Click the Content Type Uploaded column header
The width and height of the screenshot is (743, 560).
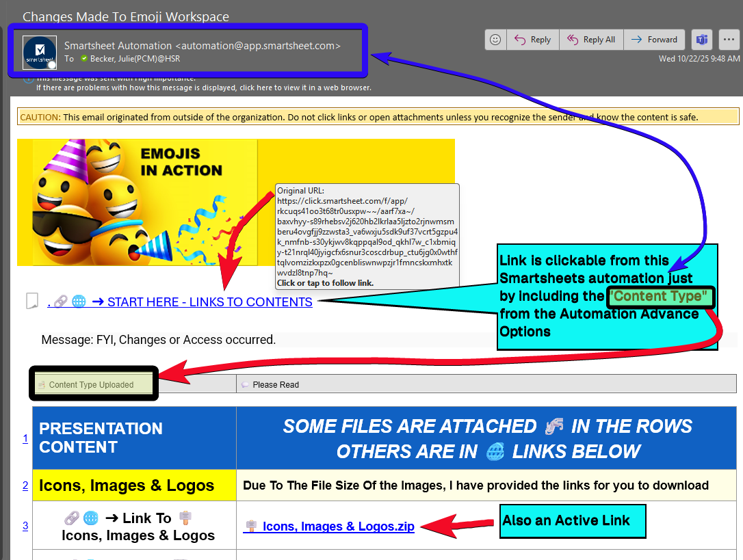(x=135, y=384)
